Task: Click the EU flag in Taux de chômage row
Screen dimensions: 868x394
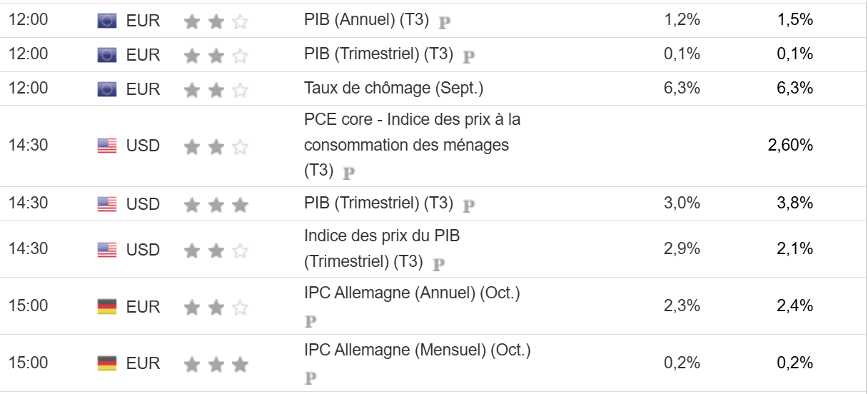Action: point(106,89)
